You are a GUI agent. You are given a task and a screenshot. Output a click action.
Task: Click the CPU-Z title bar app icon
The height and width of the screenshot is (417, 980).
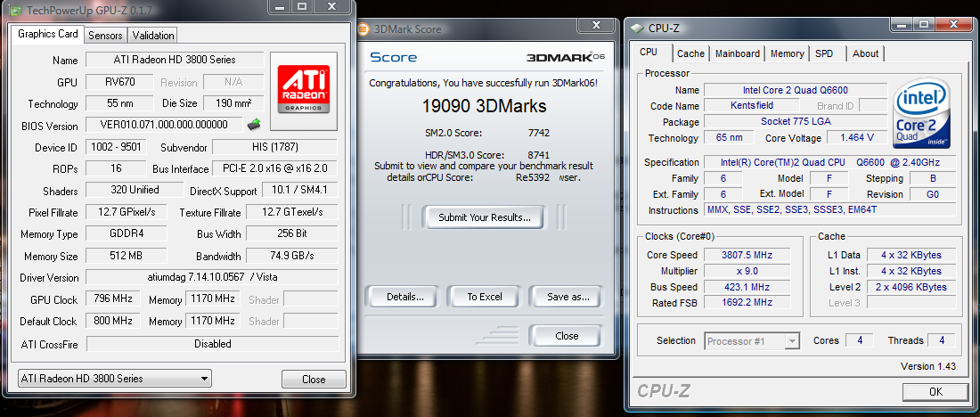(x=637, y=28)
